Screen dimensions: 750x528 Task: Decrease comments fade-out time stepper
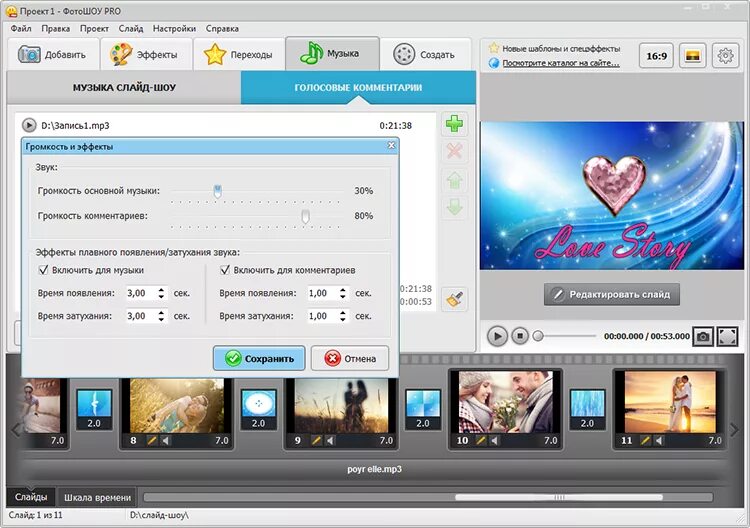click(342, 319)
